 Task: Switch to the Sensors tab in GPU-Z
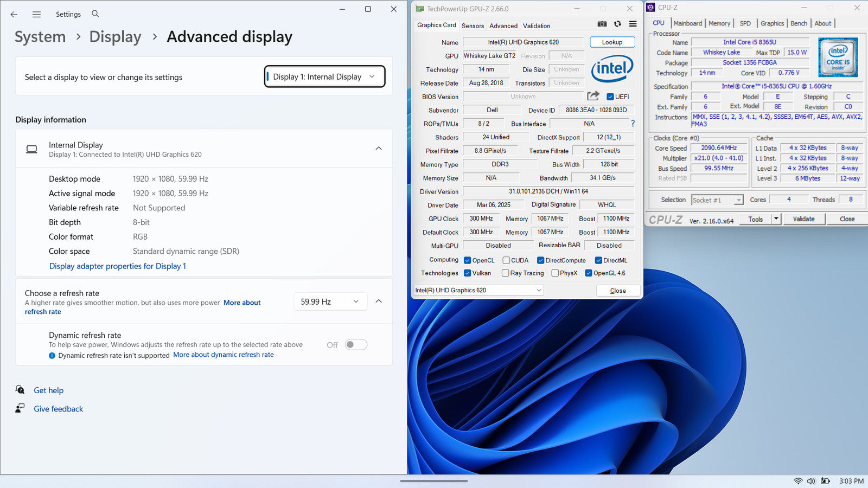pos(473,26)
